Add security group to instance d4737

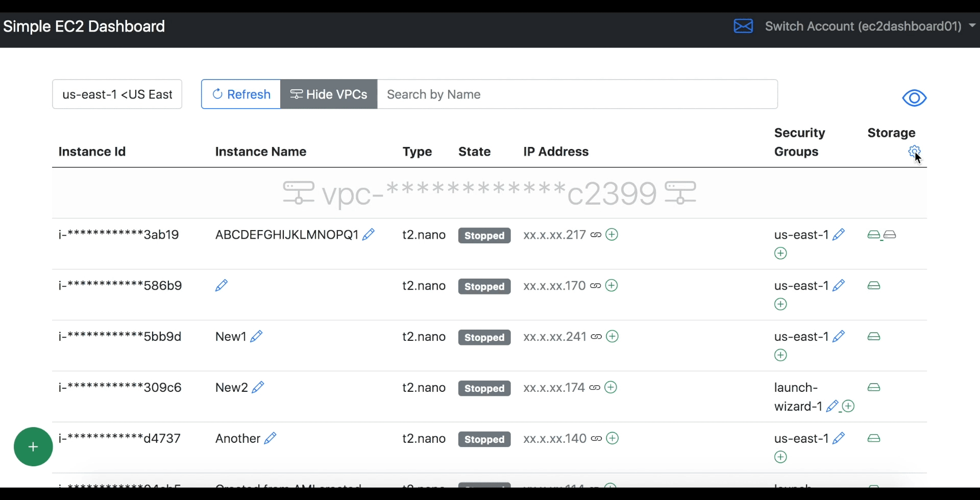[x=781, y=457]
